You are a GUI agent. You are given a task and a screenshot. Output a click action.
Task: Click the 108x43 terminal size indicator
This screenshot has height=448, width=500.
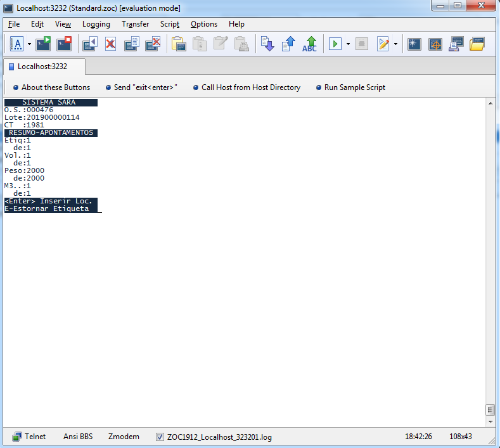[x=461, y=436]
